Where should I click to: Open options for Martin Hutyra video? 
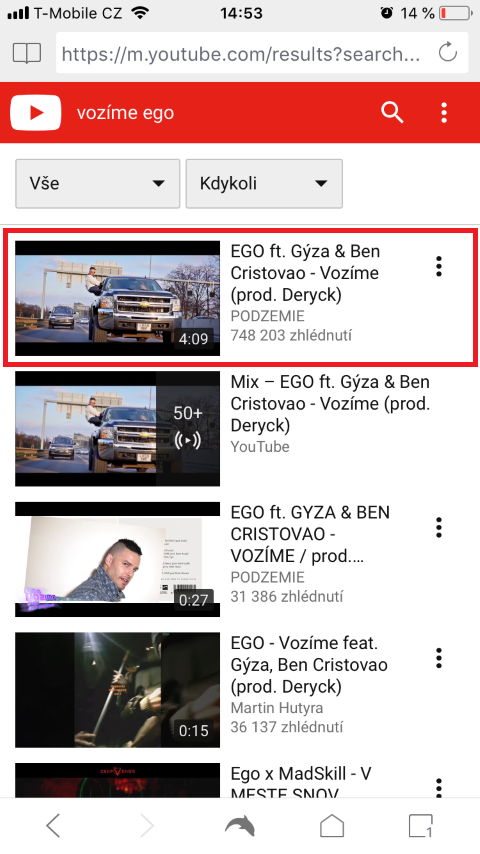[x=439, y=658]
